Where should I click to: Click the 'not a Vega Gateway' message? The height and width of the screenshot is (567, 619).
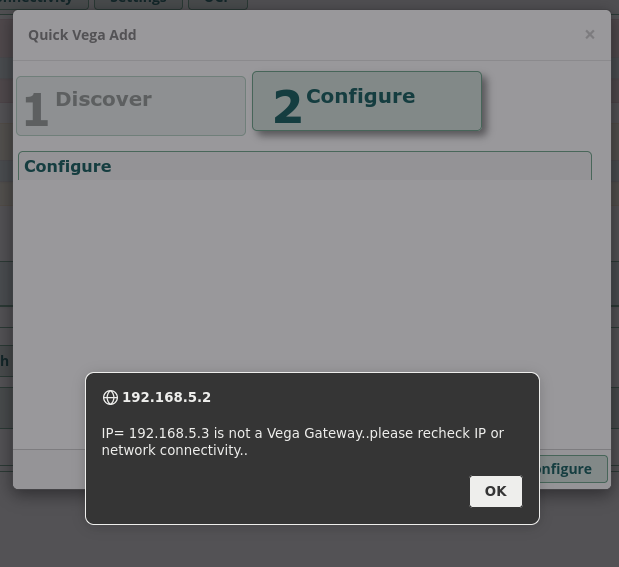tap(303, 441)
